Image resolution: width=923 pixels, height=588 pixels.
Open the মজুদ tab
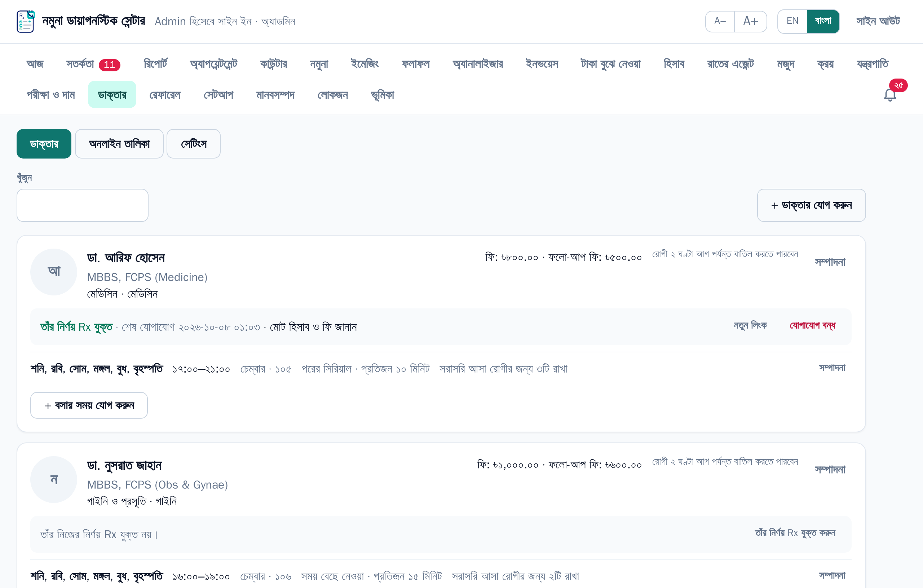(785, 63)
